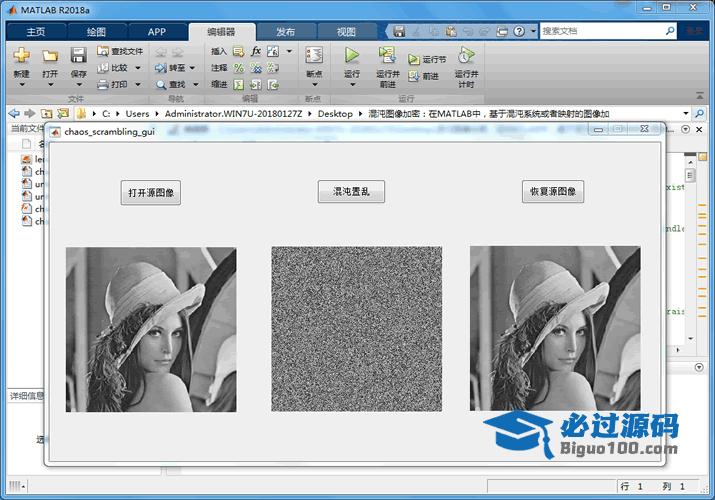Go forward with the address bar right arrow
Screen dimensions: 715x500
(x=30, y=113)
